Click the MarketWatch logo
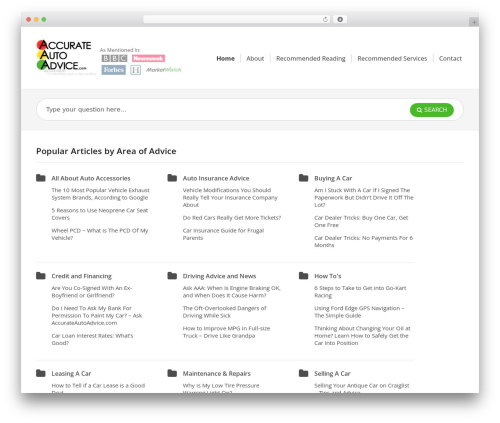 tap(164, 70)
